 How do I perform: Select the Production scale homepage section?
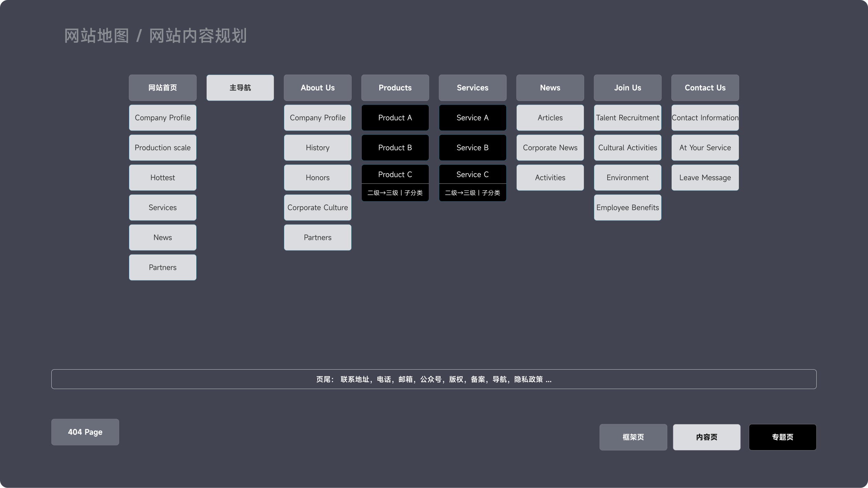click(x=163, y=148)
